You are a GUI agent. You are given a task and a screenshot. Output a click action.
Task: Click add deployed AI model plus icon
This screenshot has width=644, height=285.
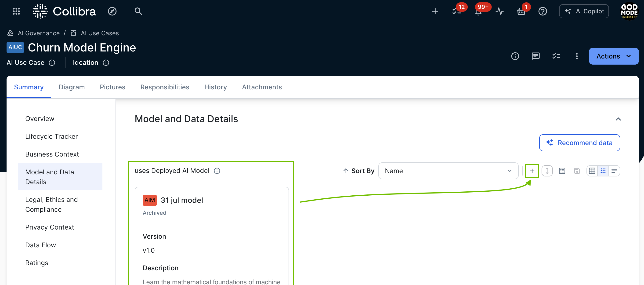[532, 171]
